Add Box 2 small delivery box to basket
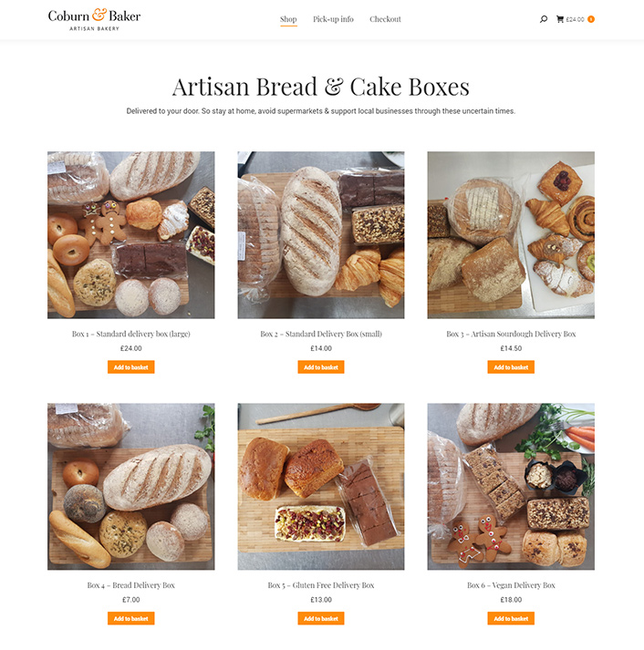The height and width of the screenshot is (650, 644). coord(321,367)
